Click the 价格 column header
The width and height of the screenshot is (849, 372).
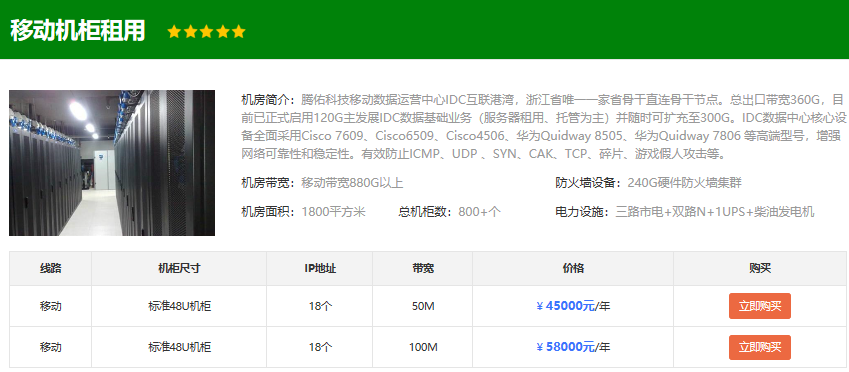pos(573,269)
